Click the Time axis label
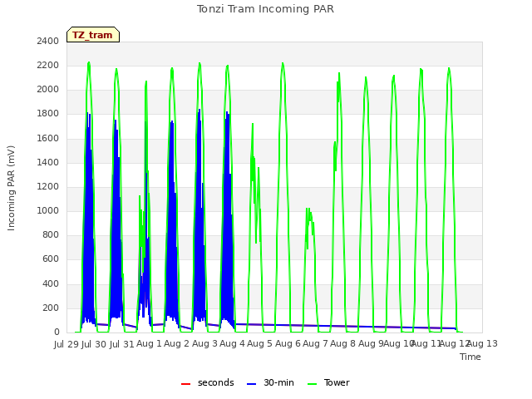532x399 pixels. (x=470, y=357)
